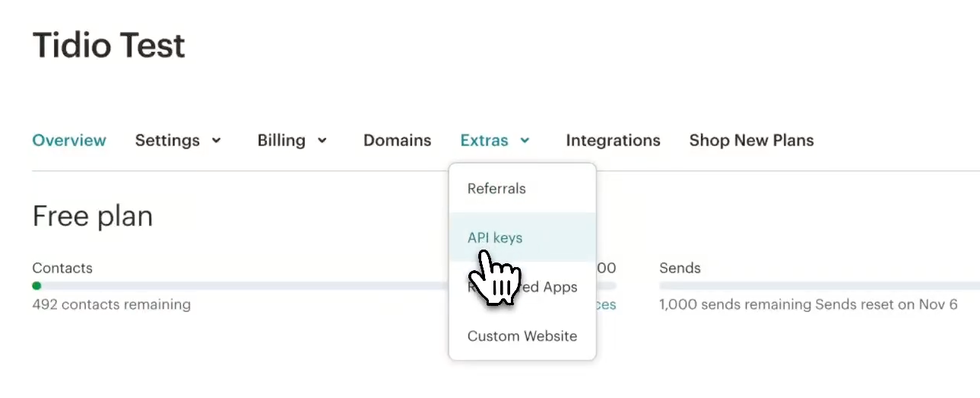
Task: Expand the Settings dropdown chevron
Action: point(217,141)
